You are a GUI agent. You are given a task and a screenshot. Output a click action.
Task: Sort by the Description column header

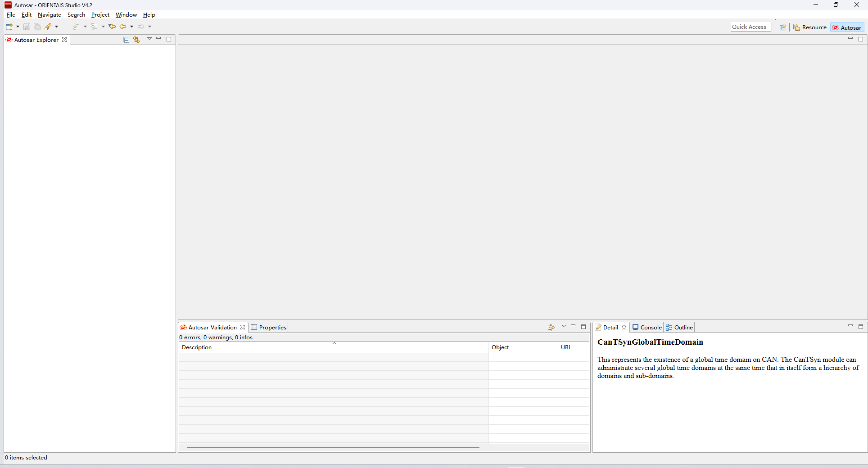pos(333,347)
